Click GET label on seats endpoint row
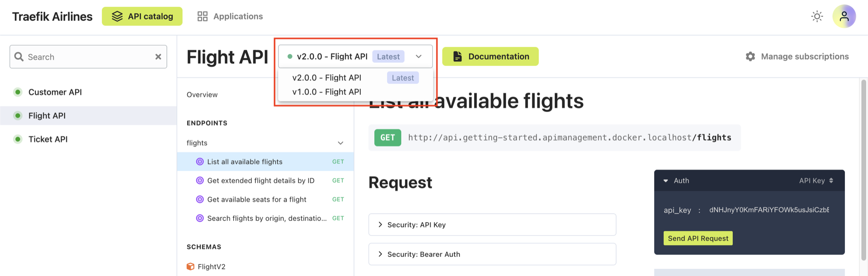 coord(338,199)
